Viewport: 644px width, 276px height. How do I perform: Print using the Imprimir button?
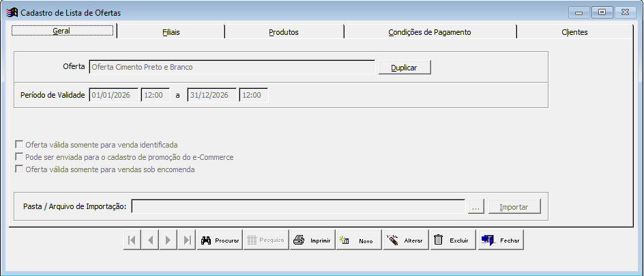point(312,240)
